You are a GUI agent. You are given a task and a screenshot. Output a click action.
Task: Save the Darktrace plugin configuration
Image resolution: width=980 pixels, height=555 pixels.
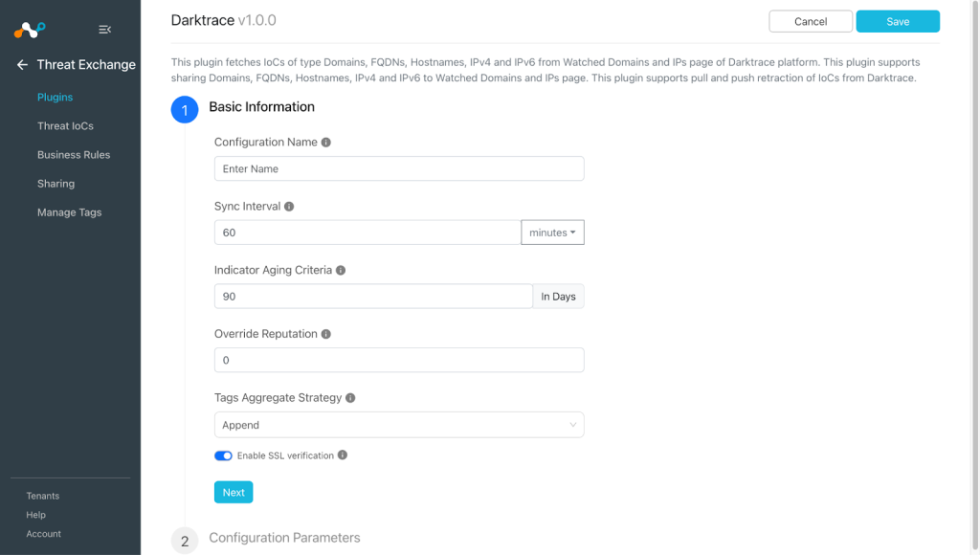(898, 21)
